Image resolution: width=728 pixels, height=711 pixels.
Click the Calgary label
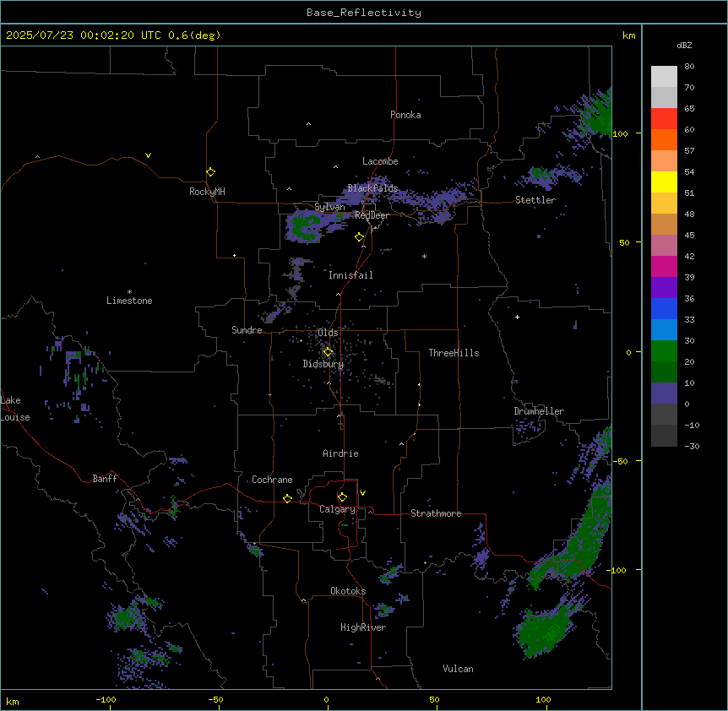[337, 509]
